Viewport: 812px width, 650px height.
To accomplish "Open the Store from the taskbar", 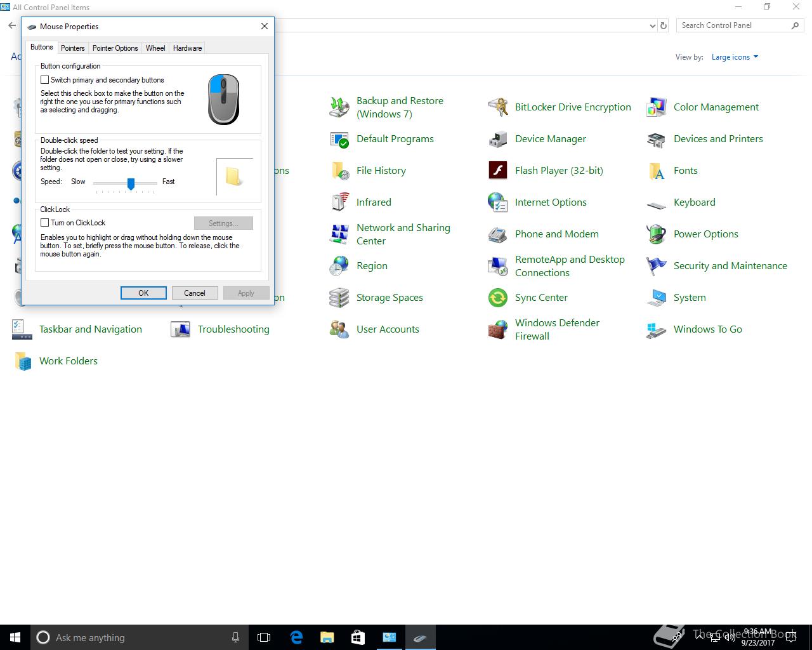I will click(x=358, y=637).
